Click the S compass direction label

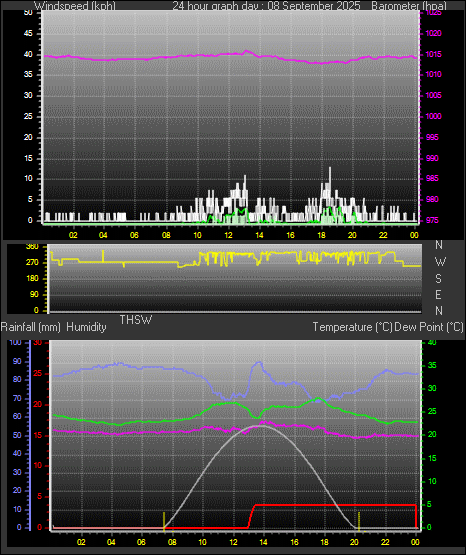[x=439, y=279]
